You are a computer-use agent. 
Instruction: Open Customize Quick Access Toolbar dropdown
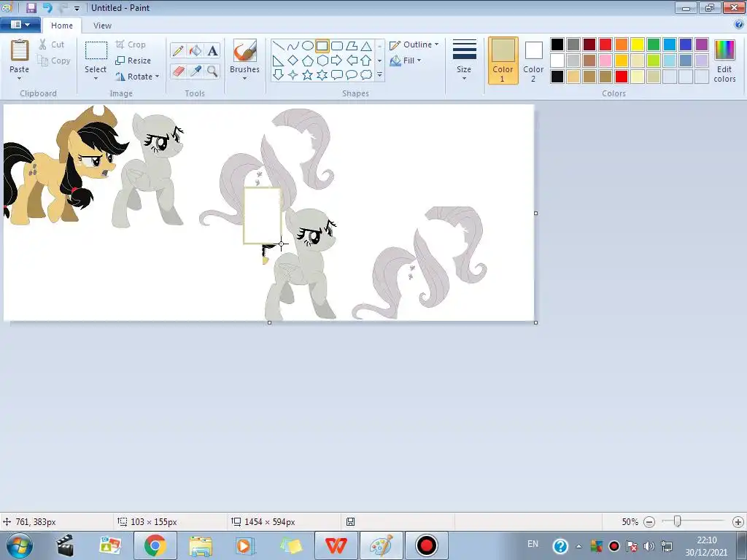click(x=77, y=8)
